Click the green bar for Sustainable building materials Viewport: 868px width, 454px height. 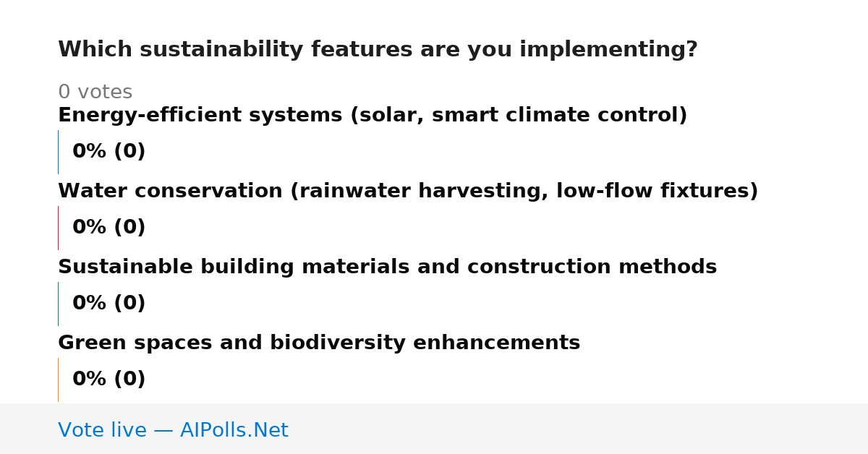coord(58,304)
